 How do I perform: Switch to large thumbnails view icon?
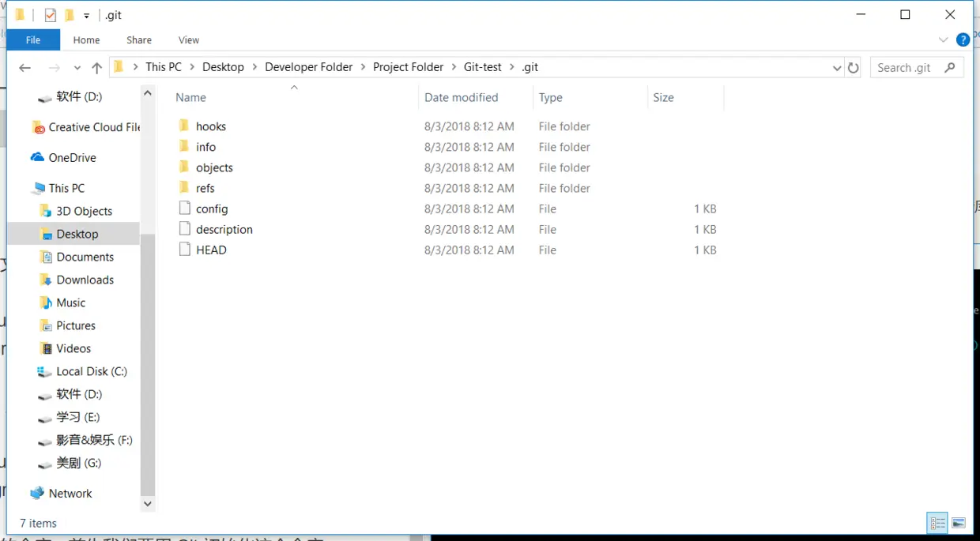959,523
